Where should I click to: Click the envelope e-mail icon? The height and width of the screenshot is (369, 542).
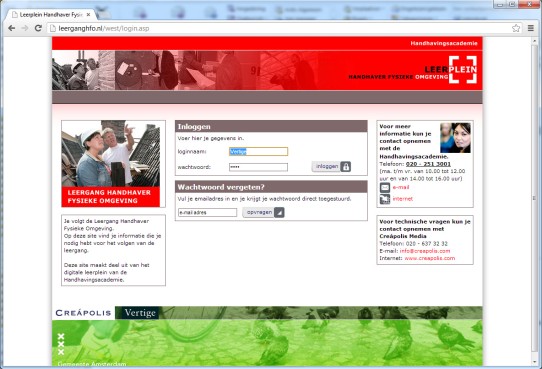coord(385,188)
